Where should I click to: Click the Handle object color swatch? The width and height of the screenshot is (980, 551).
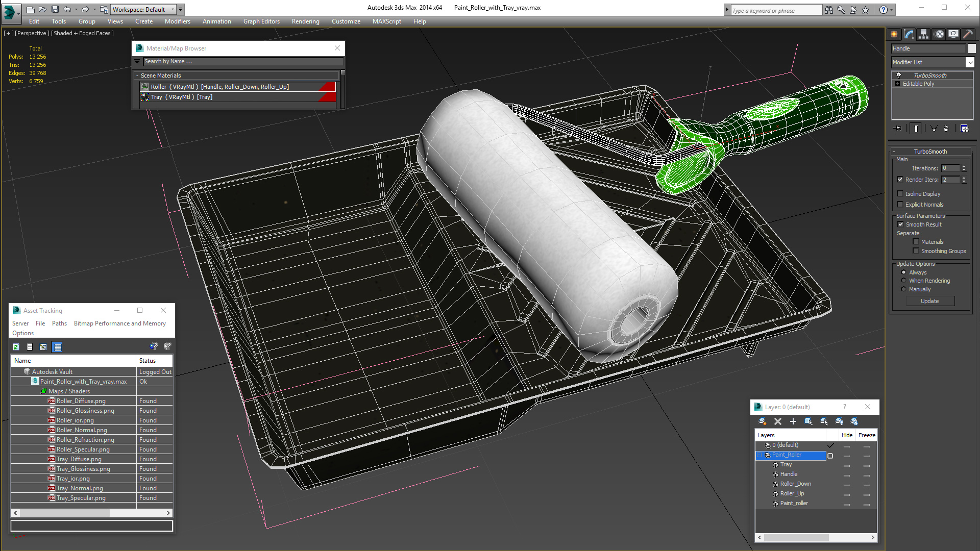972,48
